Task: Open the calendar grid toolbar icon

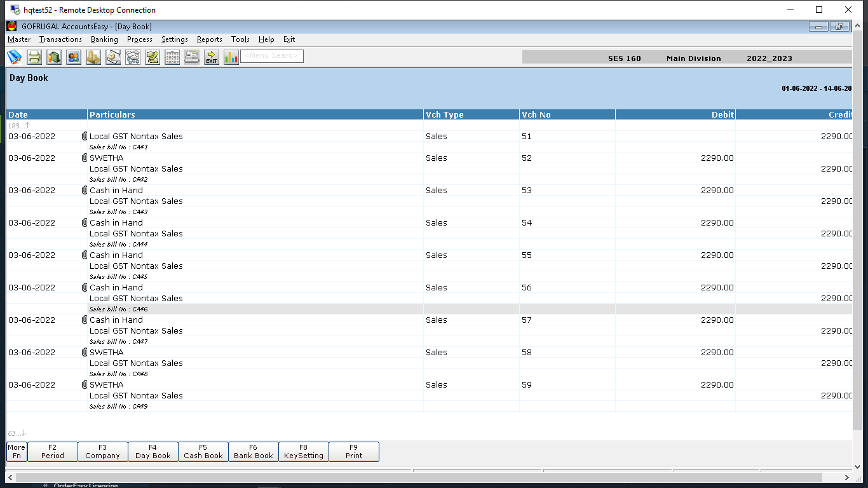Action: [x=172, y=57]
